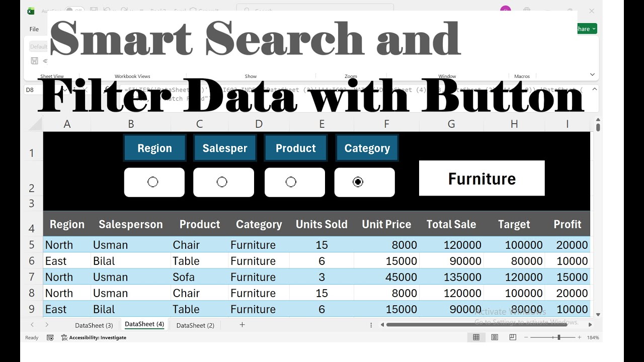644x362 pixels.
Task: Click the Total Sale header cell
Action: coord(451,224)
